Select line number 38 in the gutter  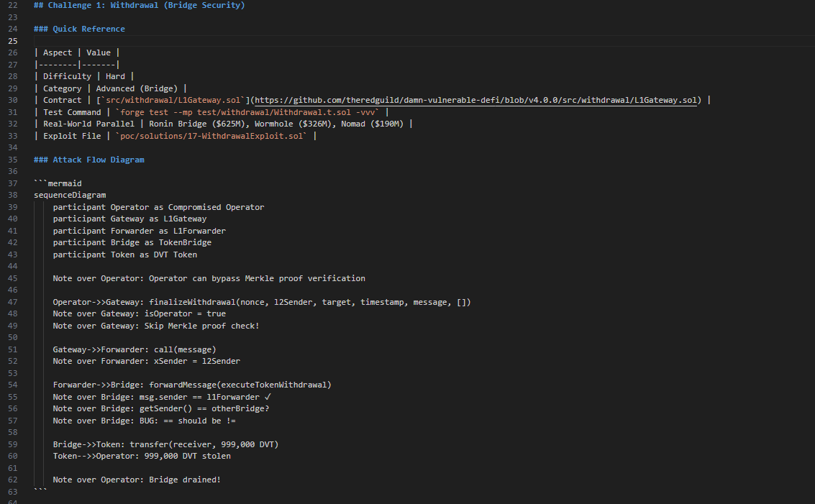(12, 196)
